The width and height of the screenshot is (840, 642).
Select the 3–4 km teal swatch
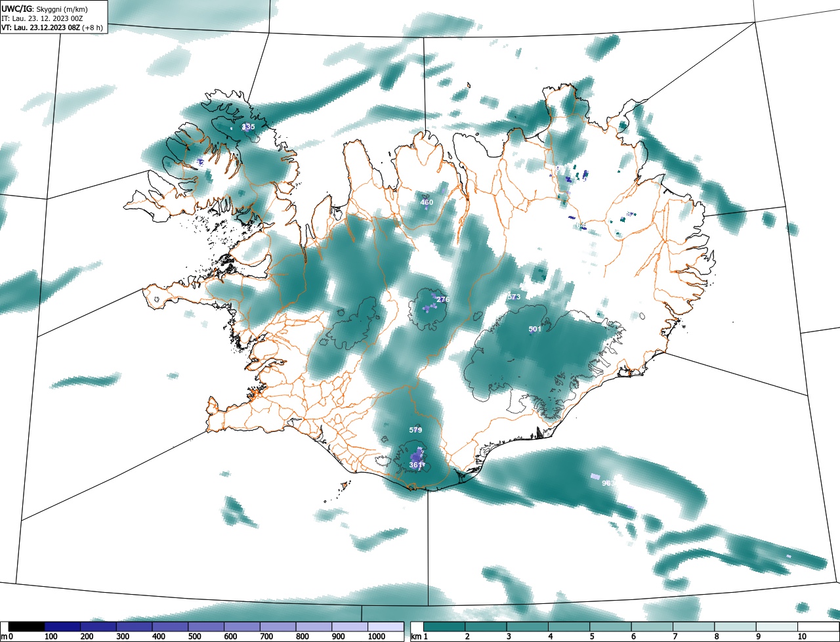(x=528, y=627)
